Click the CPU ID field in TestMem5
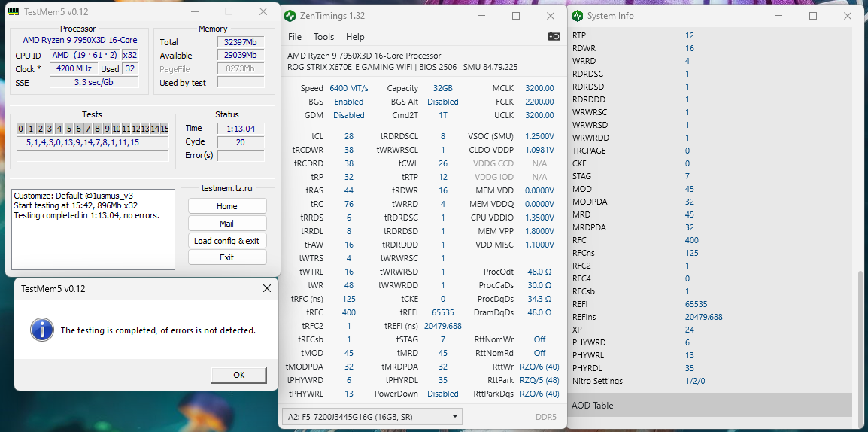Image resolution: width=868 pixels, height=432 pixels. 85,55
